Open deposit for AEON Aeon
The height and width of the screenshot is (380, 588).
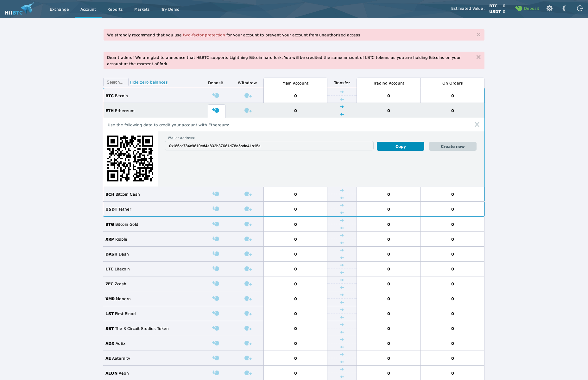tap(216, 373)
